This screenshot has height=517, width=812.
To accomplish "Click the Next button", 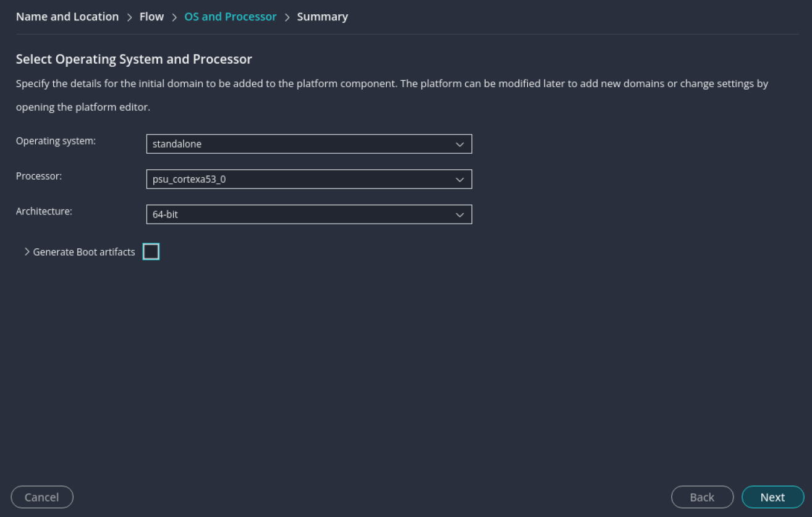I will pyautogui.click(x=772, y=497).
